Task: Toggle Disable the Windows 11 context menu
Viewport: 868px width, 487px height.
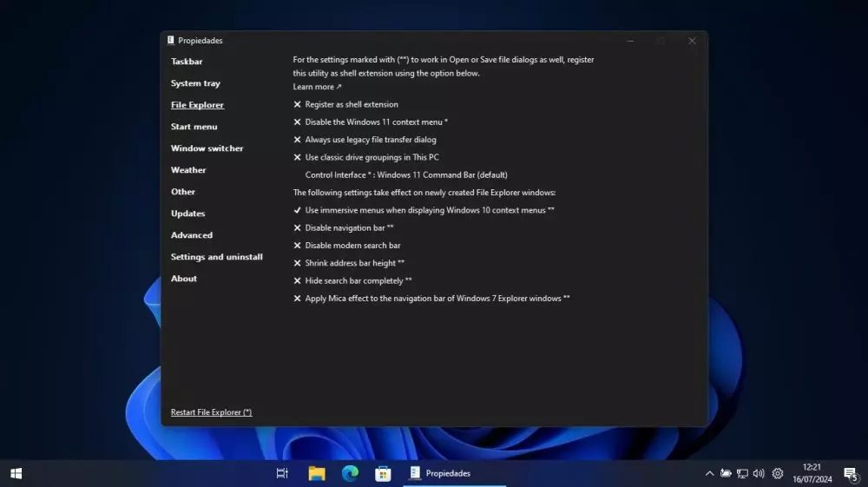Action: [x=371, y=122]
